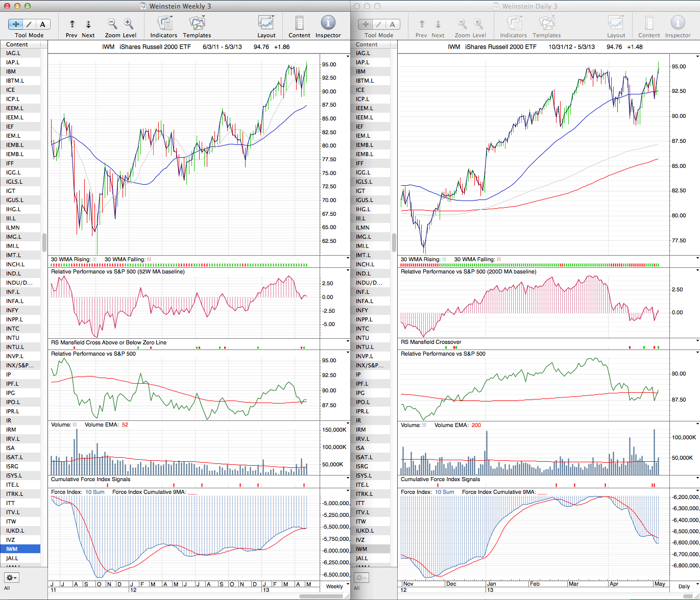Zoom in using plus magnifier in Weekly toolbar
Viewport: 700px width, 600px height.
(129, 23)
